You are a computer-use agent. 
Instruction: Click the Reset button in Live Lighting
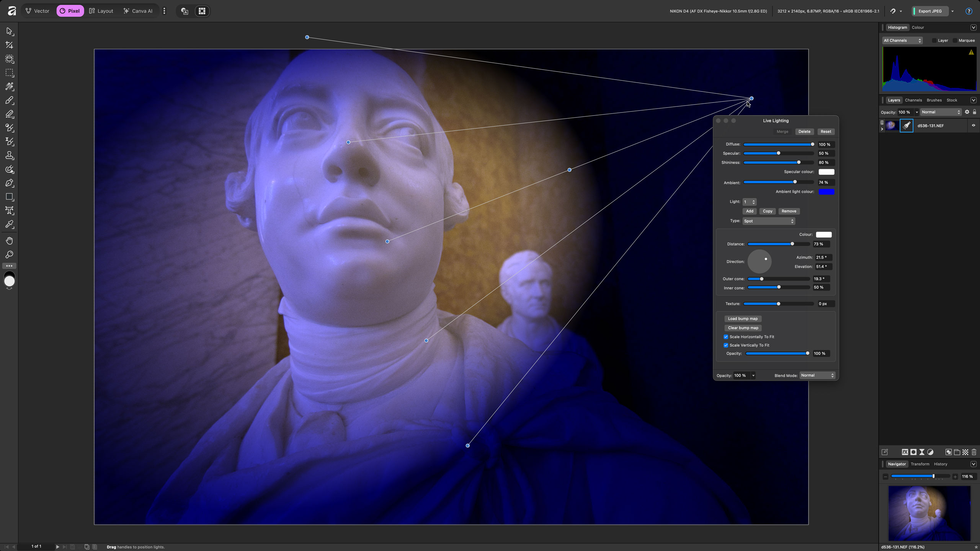pyautogui.click(x=826, y=132)
